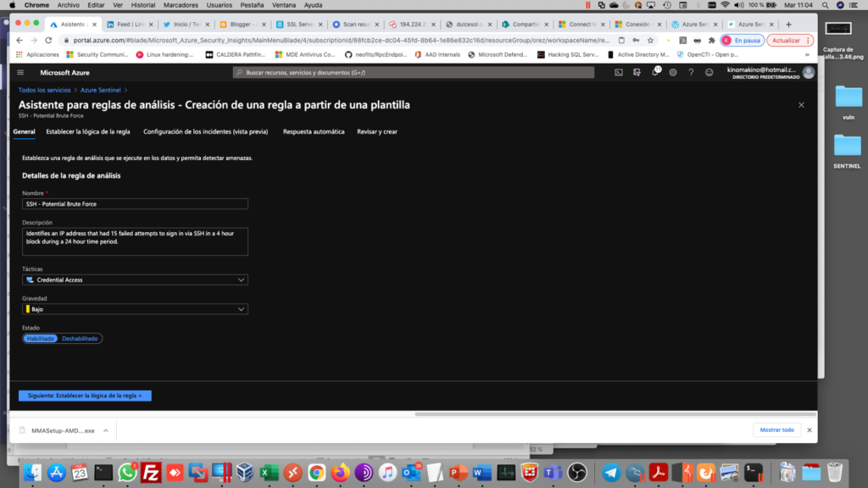Close the analytics rule wizard blade
868x488 pixels.
[801, 104]
